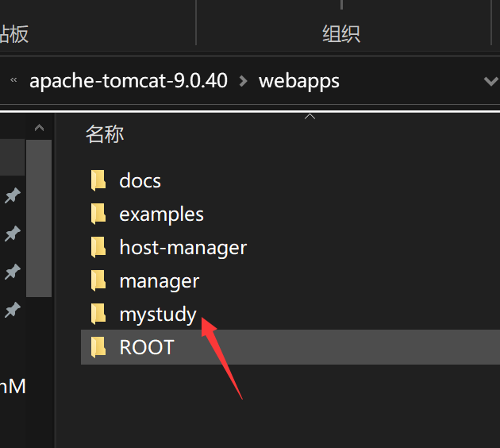Viewport: 500px width, 448px height.
Task: Navigate to apache-tomcat-9.0.40 breadcrumb
Action: [x=129, y=81]
